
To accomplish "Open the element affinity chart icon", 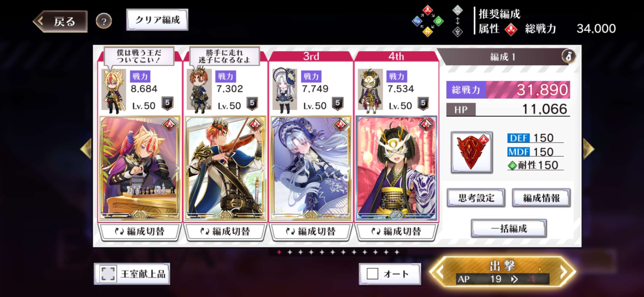I will pyautogui.click(x=428, y=21).
